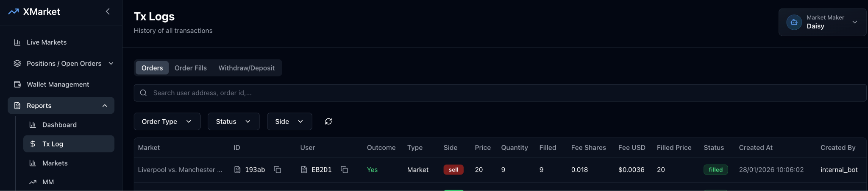The width and height of the screenshot is (868, 191).
Task: Expand Positions / Open Orders menu
Action: [111, 63]
